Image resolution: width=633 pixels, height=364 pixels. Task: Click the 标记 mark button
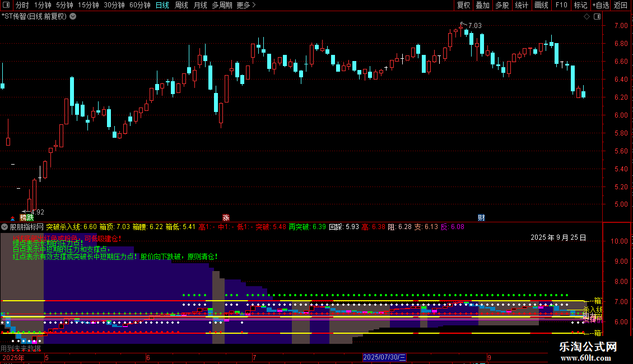[580, 5]
